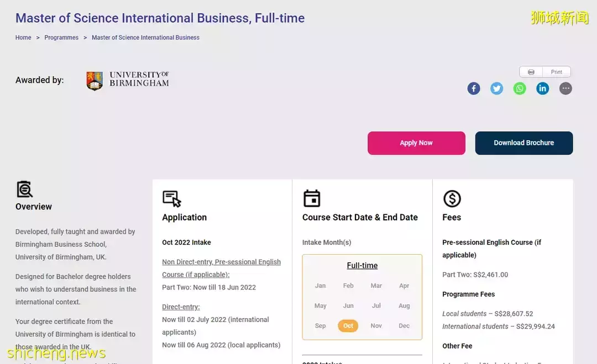Image resolution: width=597 pixels, height=364 pixels.
Task: Click the University of Birmingham logo
Action: point(128,81)
